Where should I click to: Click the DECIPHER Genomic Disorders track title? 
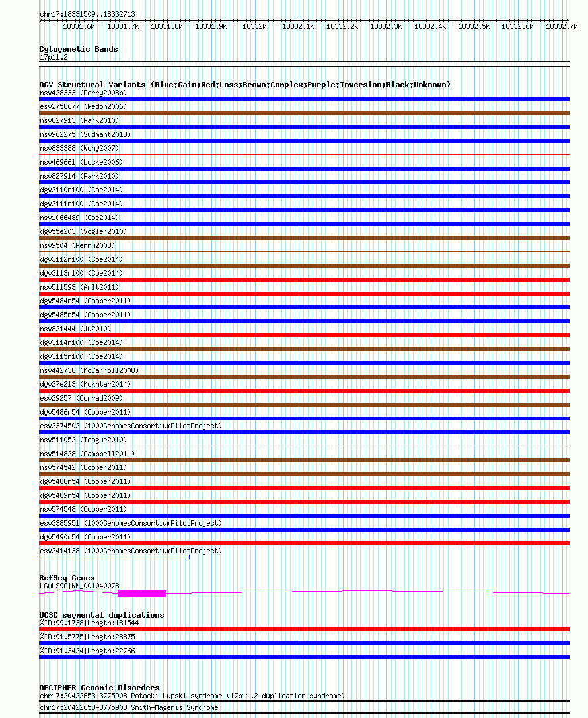click(99, 688)
